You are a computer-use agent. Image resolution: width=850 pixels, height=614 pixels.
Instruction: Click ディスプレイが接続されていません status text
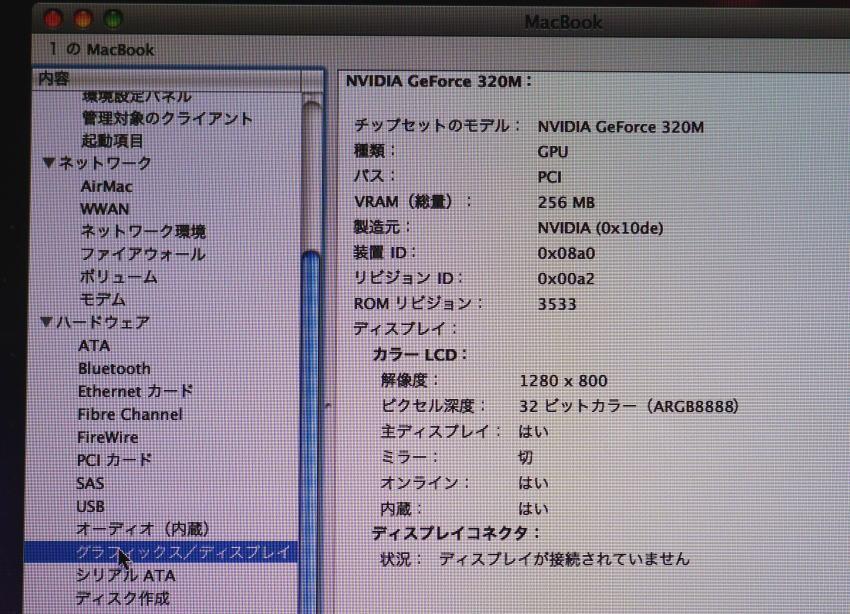[x=564, y=559]
